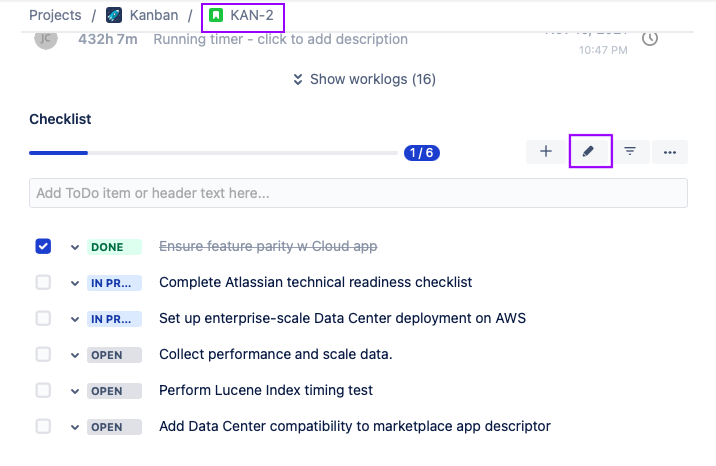This screenshot has width=716, height=466.
Task: Open the KAN-2 issue link
Action: pyautogui.click(x=252, y=16)
